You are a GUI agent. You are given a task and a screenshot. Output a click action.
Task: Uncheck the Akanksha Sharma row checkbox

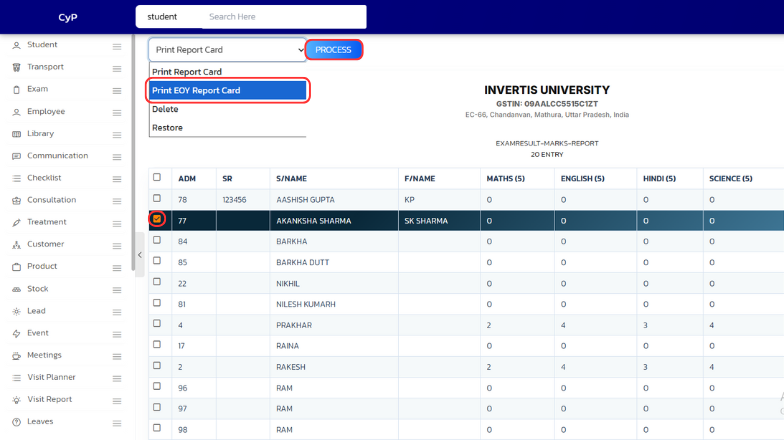(157, 219)
